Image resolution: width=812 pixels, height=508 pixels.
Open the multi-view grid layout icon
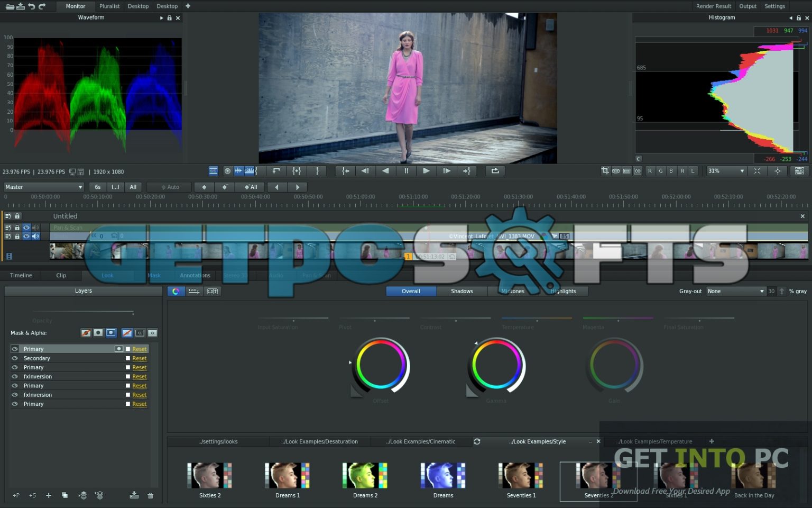(799, 171)
